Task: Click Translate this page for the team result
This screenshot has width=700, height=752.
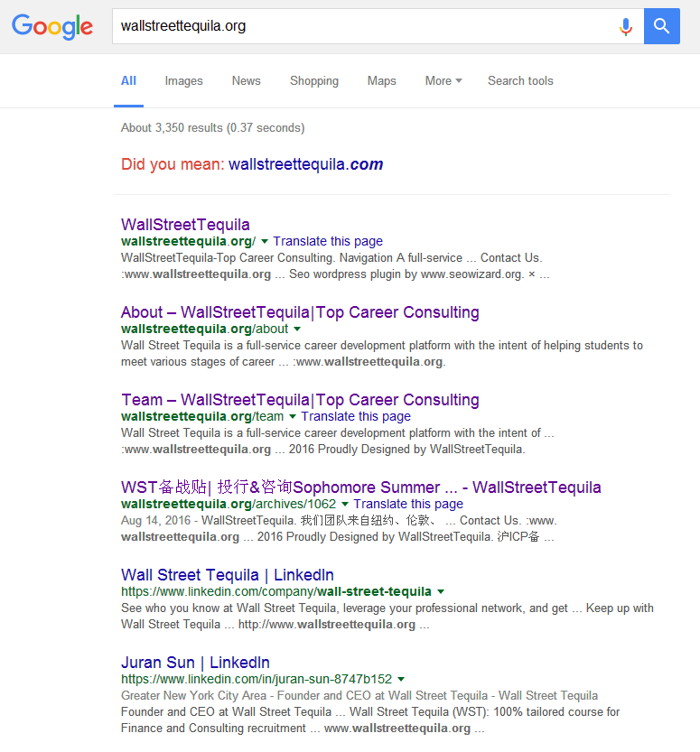Action: (x=356, y=416)
